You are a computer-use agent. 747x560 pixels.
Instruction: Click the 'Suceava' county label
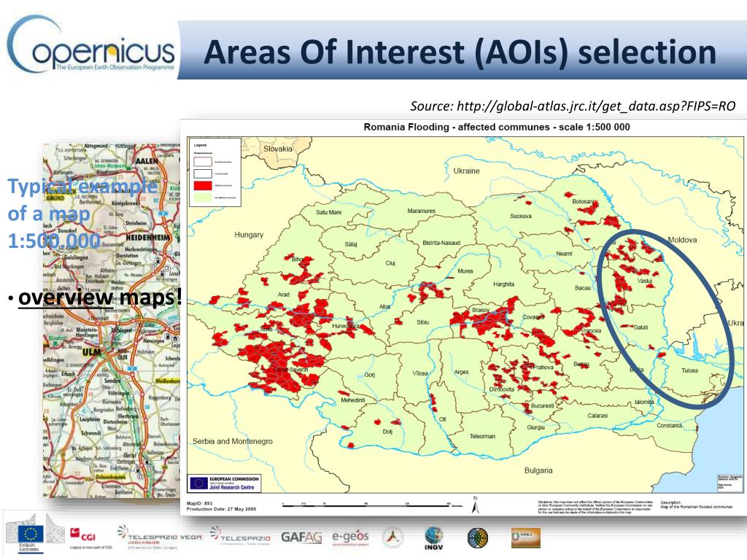520,216
